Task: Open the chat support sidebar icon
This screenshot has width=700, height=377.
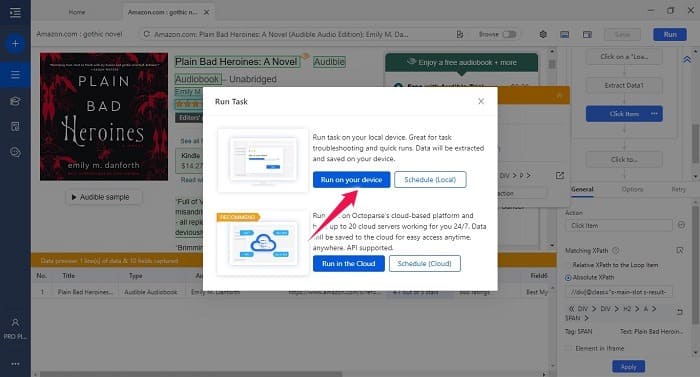Action: 15,152
